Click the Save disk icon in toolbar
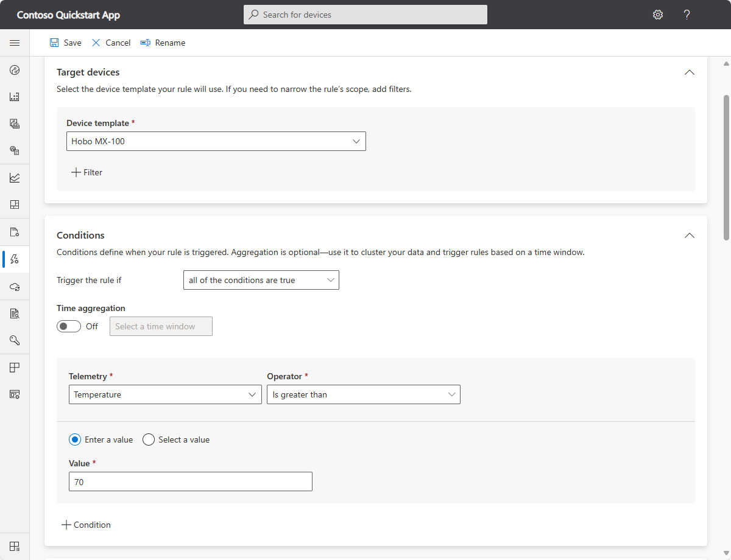 (55, 43)
